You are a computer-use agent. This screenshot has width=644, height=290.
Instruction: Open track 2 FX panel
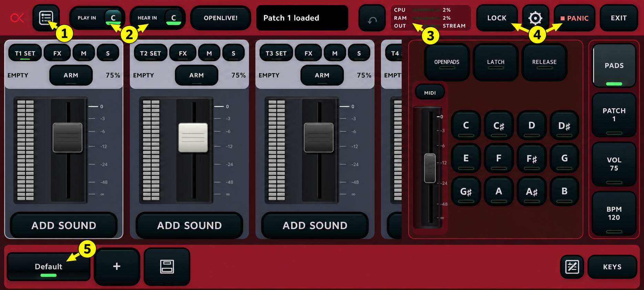[183, 53]
